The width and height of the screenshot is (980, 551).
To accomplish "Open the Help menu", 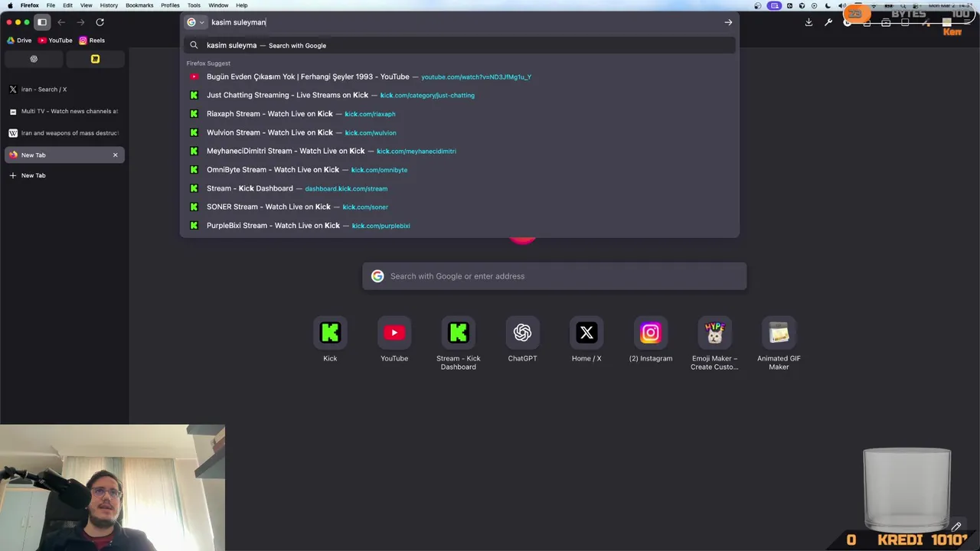I will 242,5.
